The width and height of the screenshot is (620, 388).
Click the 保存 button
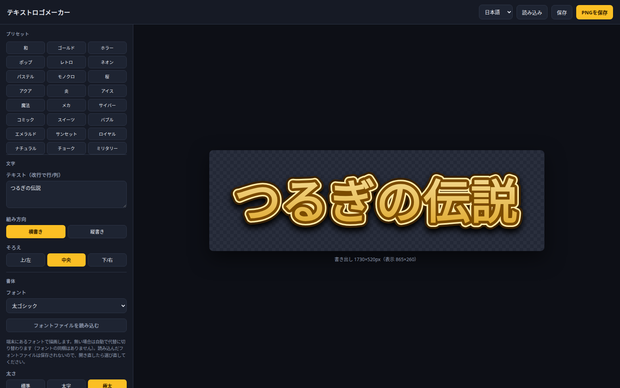click(562, 12)
